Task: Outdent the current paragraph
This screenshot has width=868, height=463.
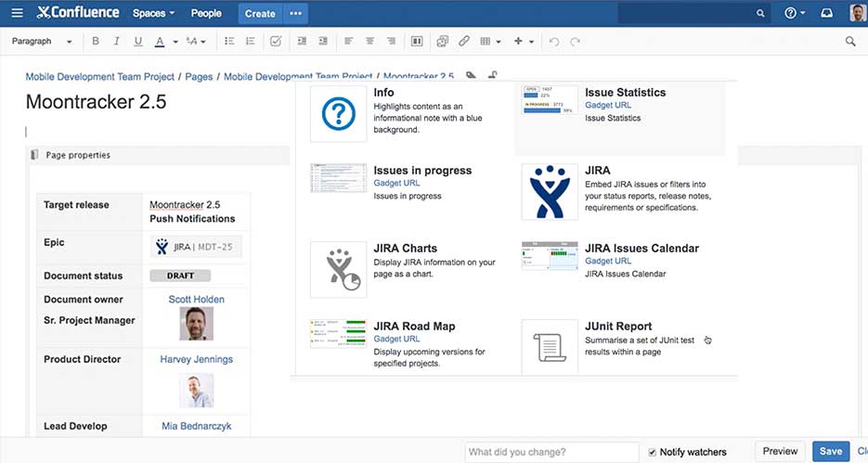Action: tap(302, 41)
